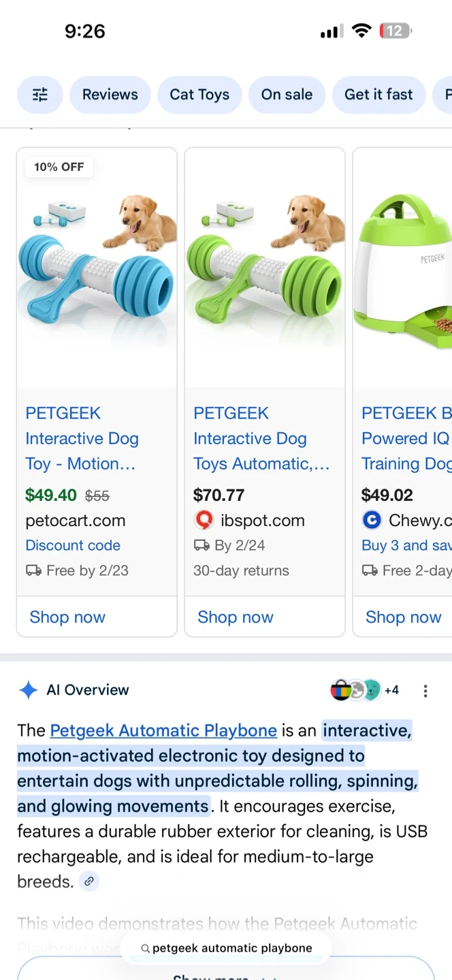Viewport: 452px width, 980px height.
Task: Open the Petgeek Automatic Playbone link
Action: tap(163, 731)
